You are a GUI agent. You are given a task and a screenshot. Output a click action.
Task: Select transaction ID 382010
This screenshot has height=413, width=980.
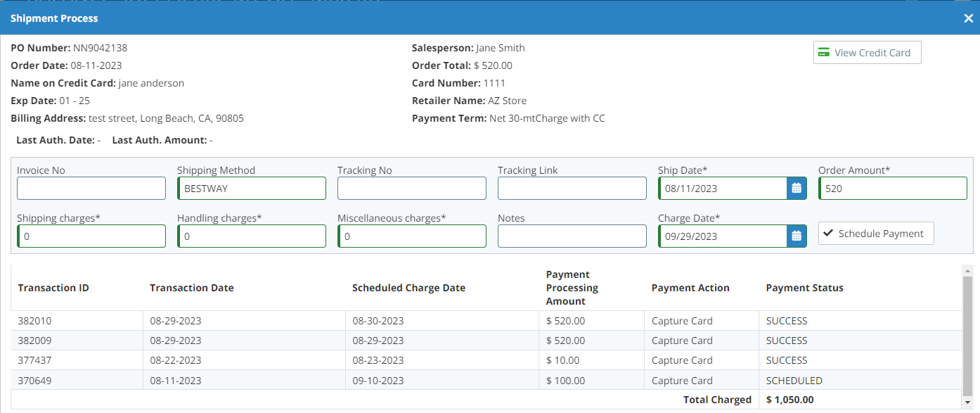point(34,321)
